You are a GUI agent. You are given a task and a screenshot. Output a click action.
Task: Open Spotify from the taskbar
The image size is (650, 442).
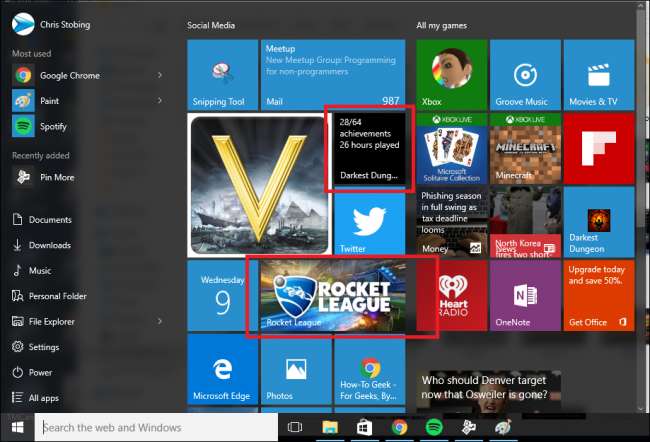(435, 427)
